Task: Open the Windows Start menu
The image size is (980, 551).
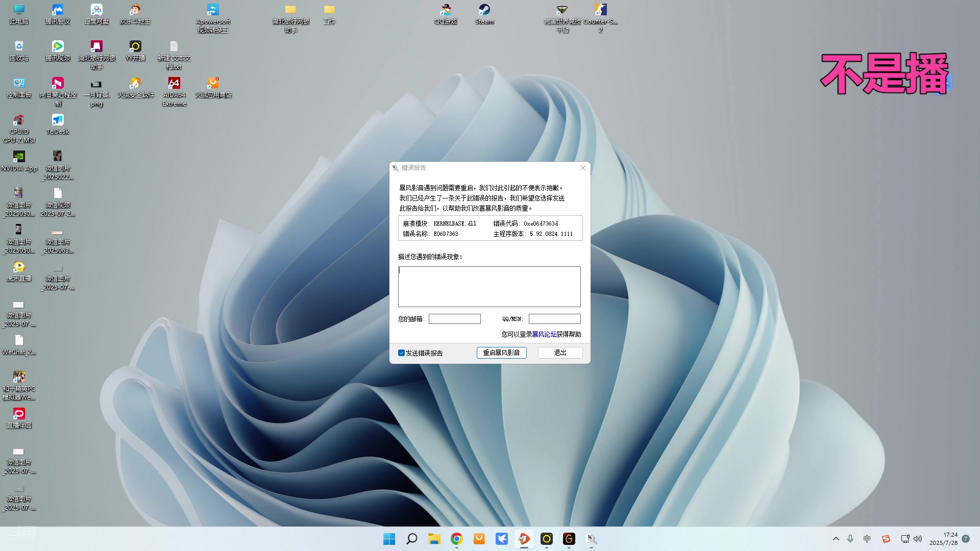Action: (x=389, y=539)
